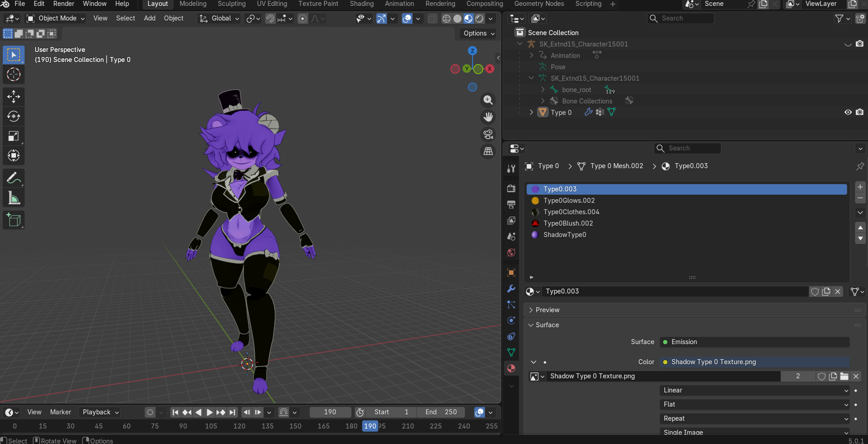
Task: Switch perspective/orthographic grid icon
Action: [488, 151]
